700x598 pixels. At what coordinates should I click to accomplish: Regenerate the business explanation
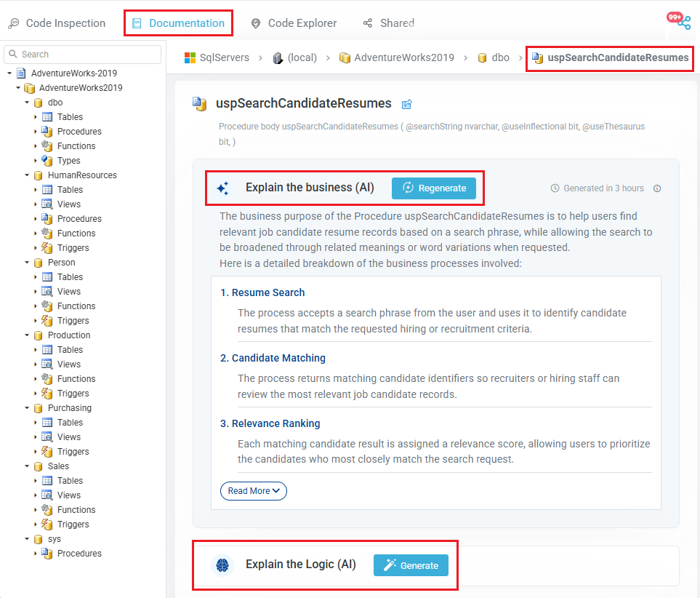tap(434, 188)
